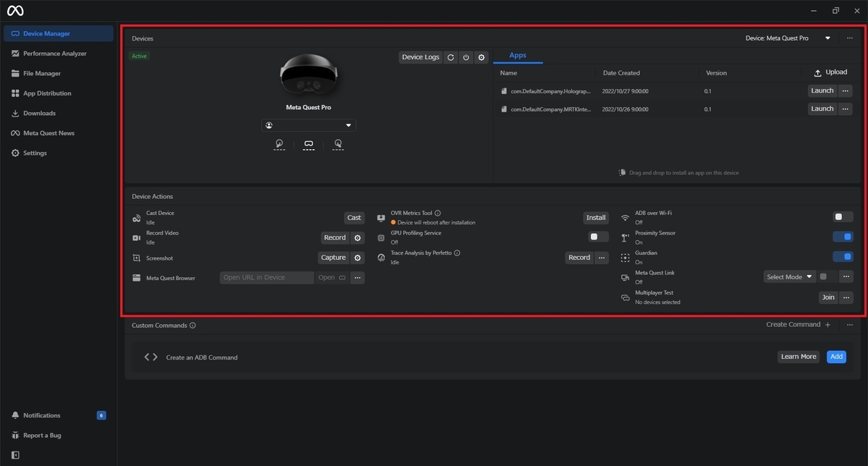This screenshot has height=466, width=868.
Task: Open the user profile dropdown under headset
Action: 309,125
